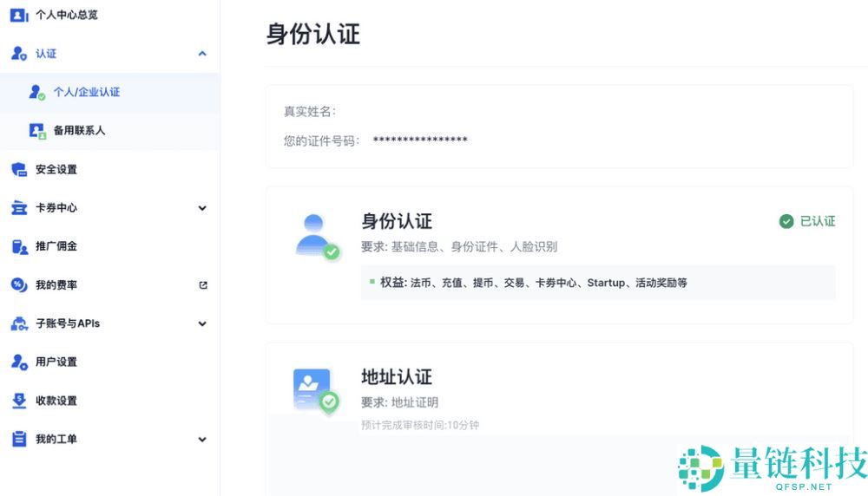868x496 pixels.
Task: Click the 子账号与APIs icon
Action: pos(19,323)
